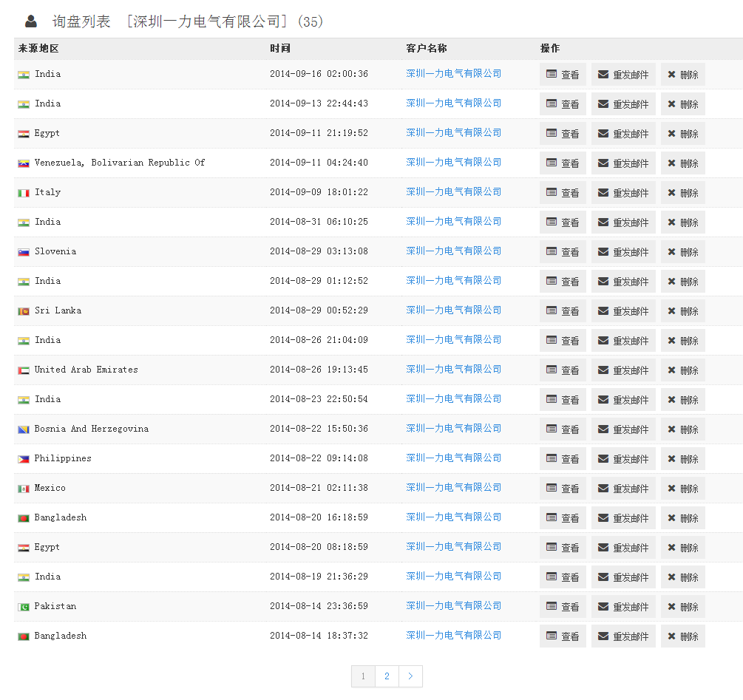Click the 时间 column header
743x700 pixels.
point(280,49)
